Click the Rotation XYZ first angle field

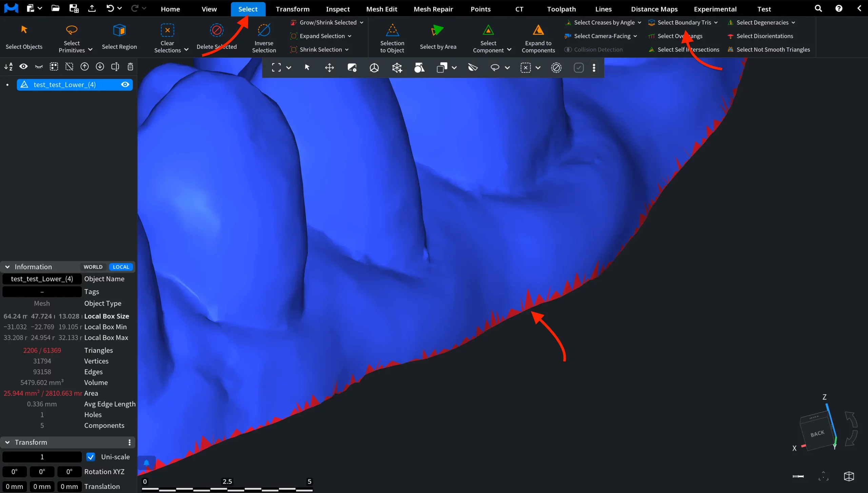pos(15,472)
